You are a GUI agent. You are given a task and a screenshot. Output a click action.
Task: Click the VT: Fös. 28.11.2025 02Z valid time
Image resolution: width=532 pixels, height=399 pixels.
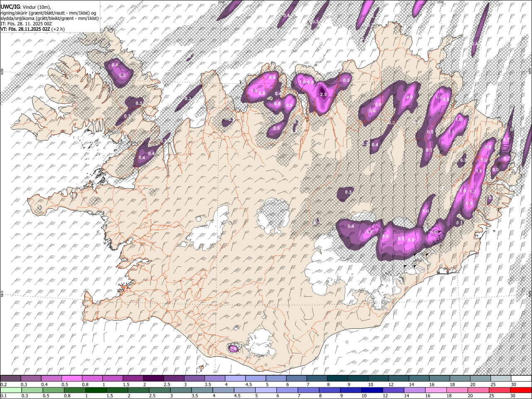pyautogui.click(x=25, y=30)
